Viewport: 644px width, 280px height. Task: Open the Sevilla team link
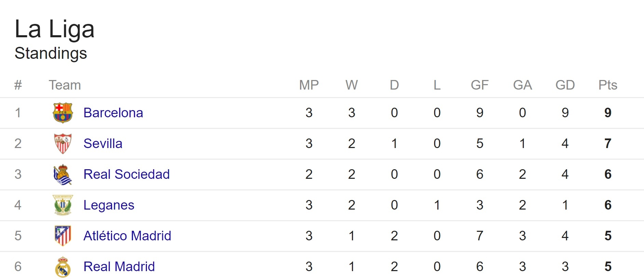[103, 144]
